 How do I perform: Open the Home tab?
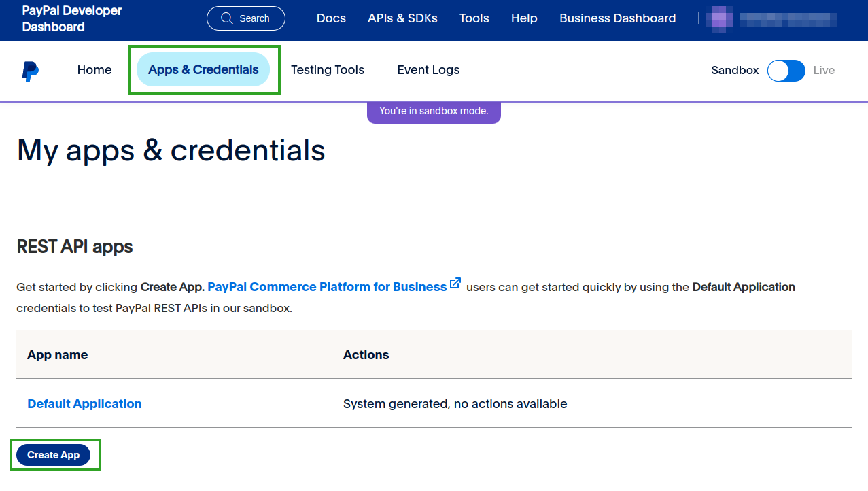[94, 70]
